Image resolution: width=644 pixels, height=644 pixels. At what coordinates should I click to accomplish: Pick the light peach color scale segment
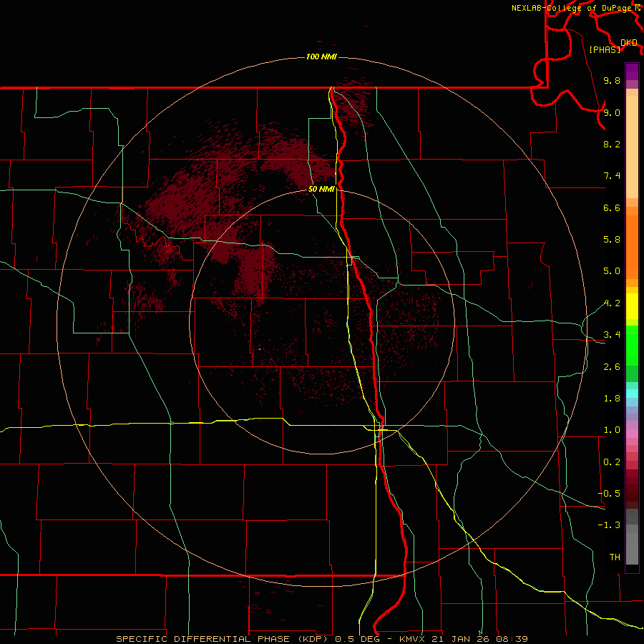click(x=632, y=147)
